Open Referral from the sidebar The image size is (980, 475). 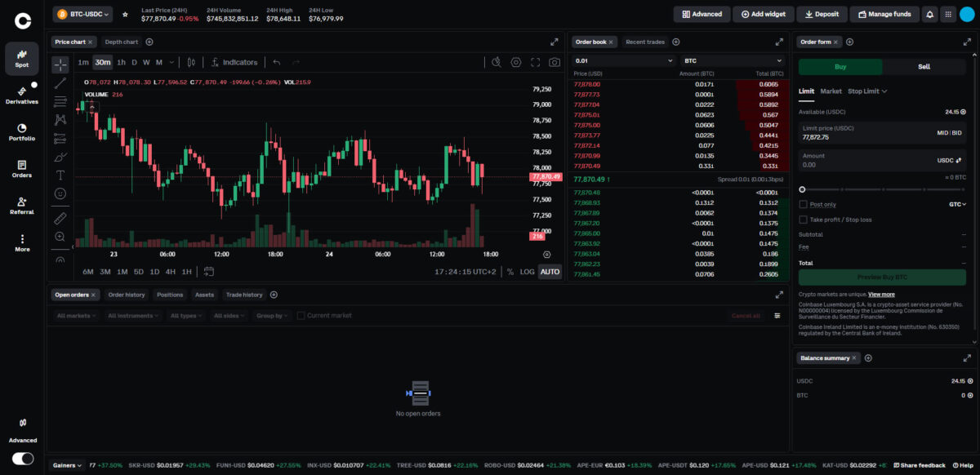click(22, 206)
